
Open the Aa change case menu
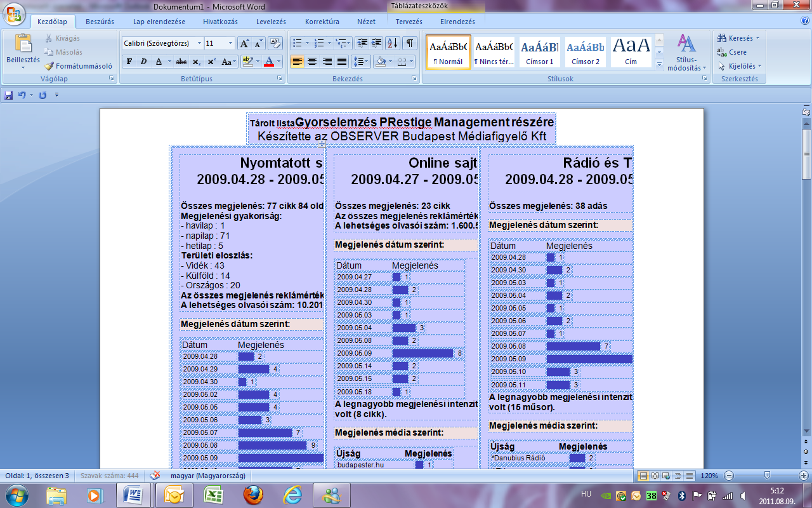[228, 62]
